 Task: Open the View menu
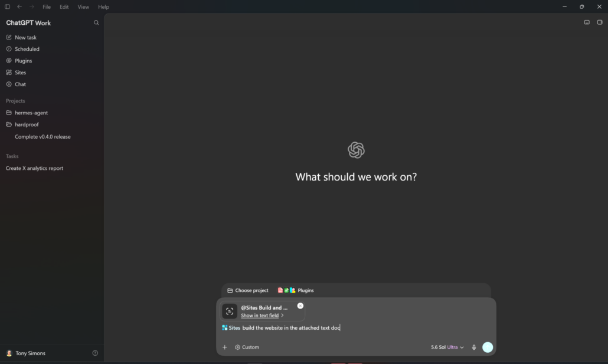83,6
